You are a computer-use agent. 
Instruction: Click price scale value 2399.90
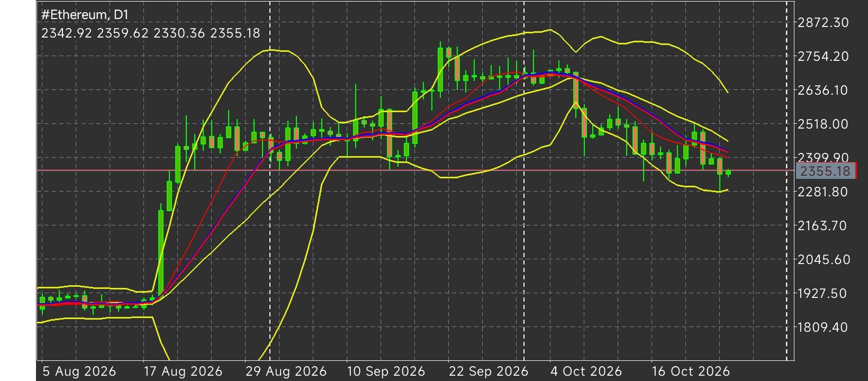point(823,158)
